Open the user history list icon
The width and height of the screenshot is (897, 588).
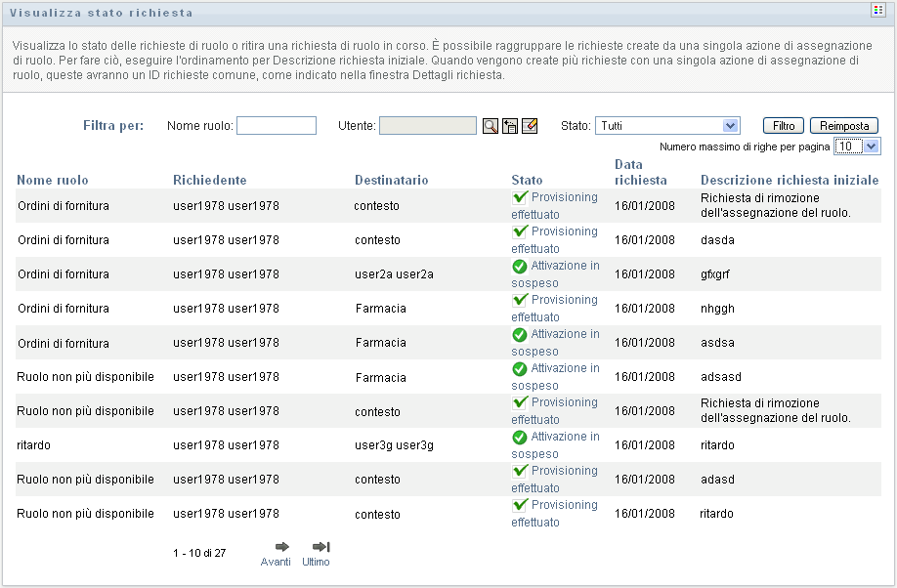pyautogui.click(x=510, y=126)
